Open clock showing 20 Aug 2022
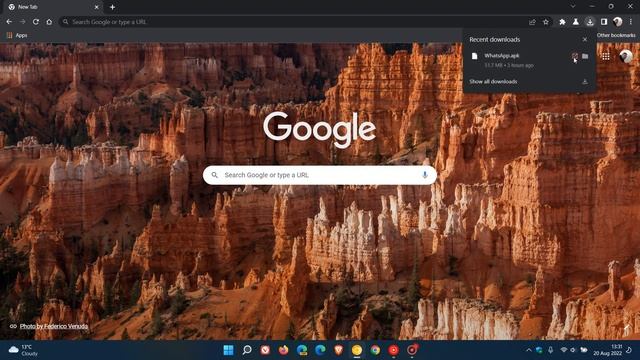 (607, 350)
